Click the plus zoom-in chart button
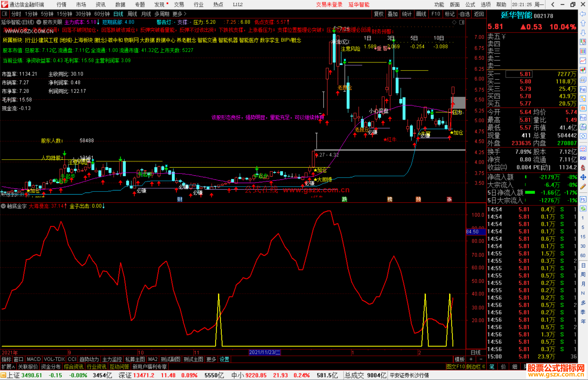The width and height of the screenshot is (588, 380). [471, 360]
